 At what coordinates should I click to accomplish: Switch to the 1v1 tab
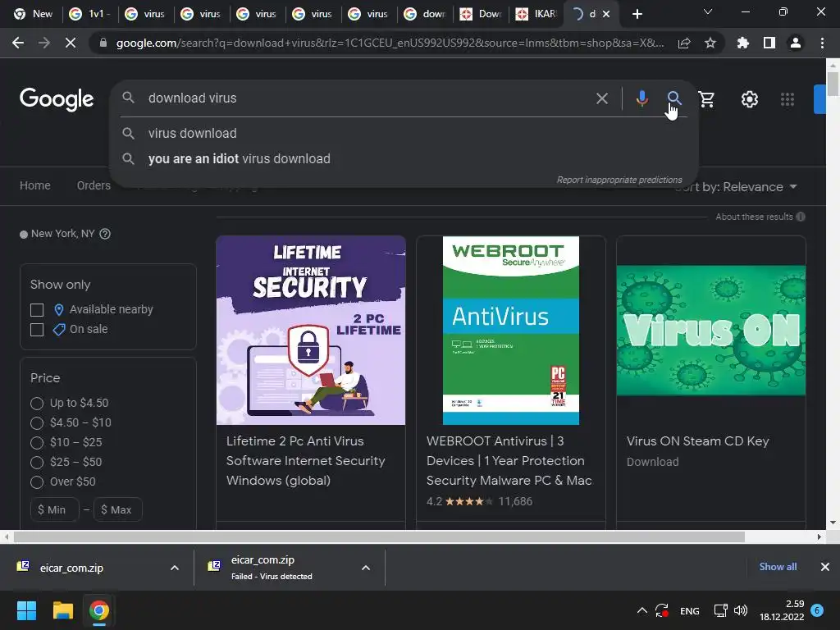(90, 14)
